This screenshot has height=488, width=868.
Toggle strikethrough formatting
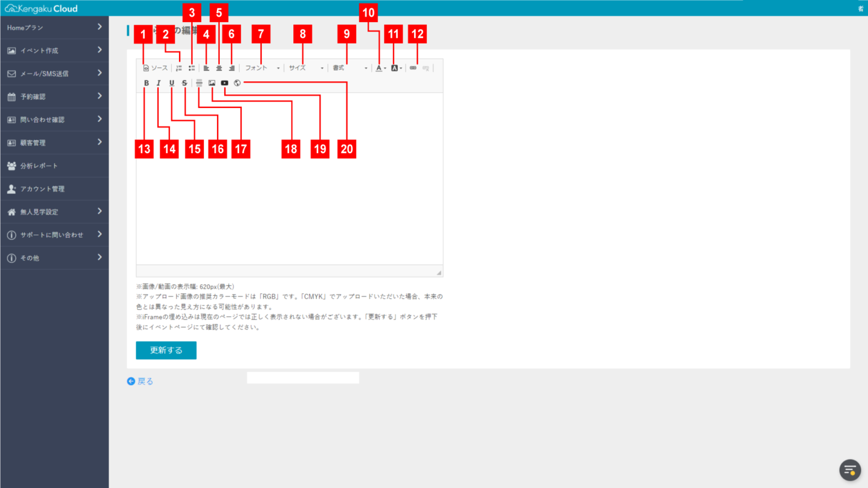184,82
